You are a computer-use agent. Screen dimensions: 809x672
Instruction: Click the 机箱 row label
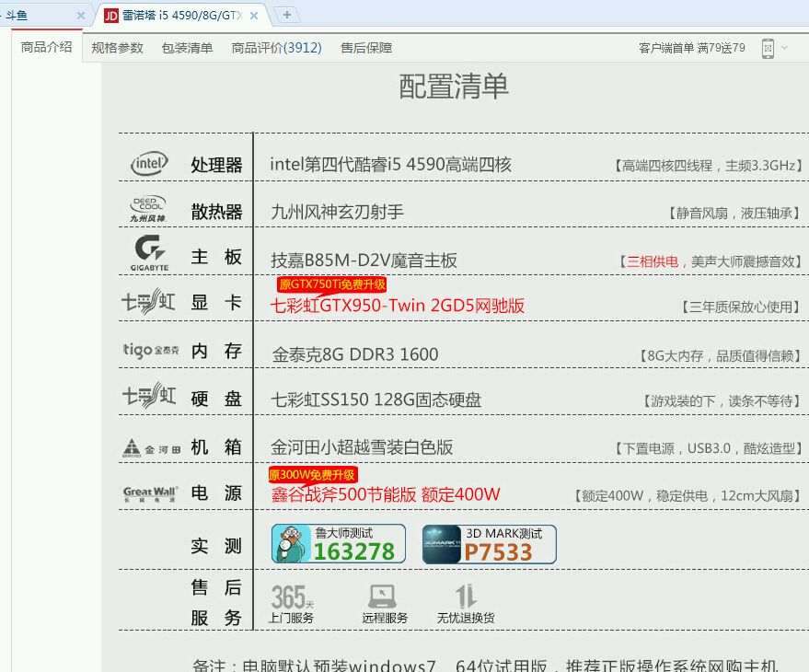[x=216, y=447]
